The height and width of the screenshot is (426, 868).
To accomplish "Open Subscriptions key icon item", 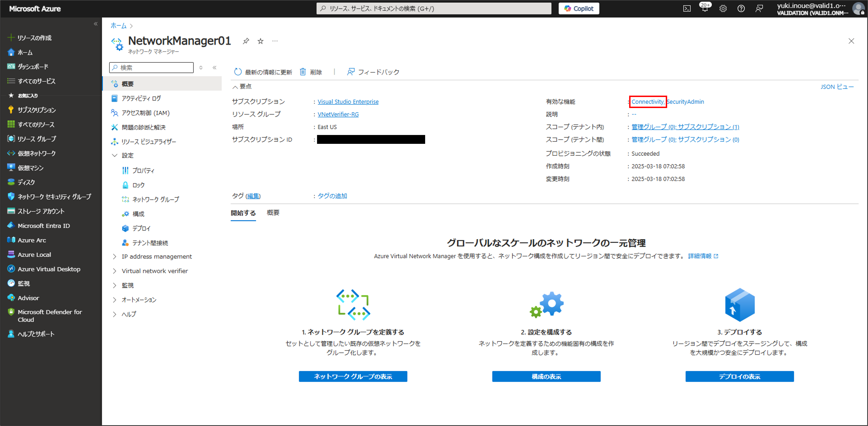I will pos(32,110).
